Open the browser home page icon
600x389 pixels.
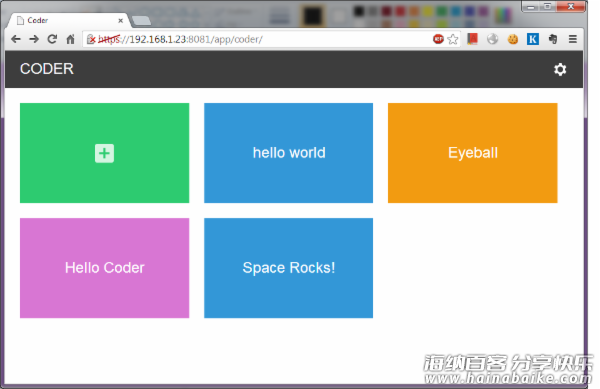[x=70, y=39]
